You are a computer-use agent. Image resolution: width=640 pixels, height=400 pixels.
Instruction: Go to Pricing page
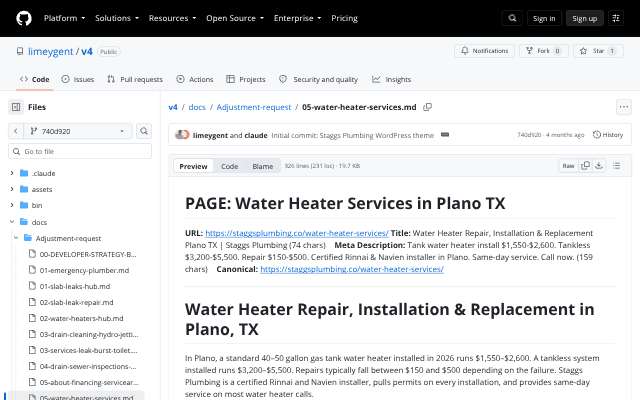[344, 18]
